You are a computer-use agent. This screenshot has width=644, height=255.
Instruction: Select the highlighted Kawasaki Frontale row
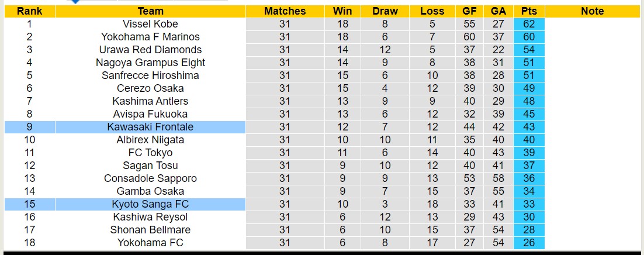click(x=150, y=127)
